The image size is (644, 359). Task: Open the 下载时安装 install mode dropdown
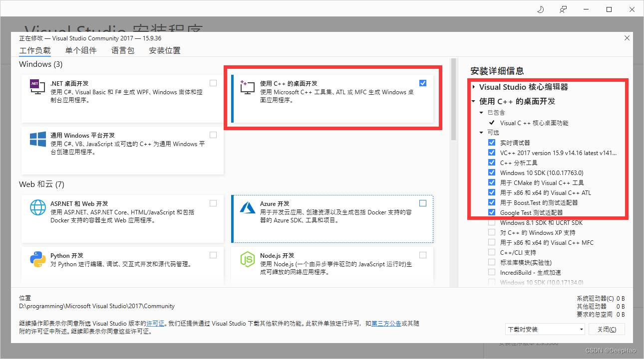(545, 330)
